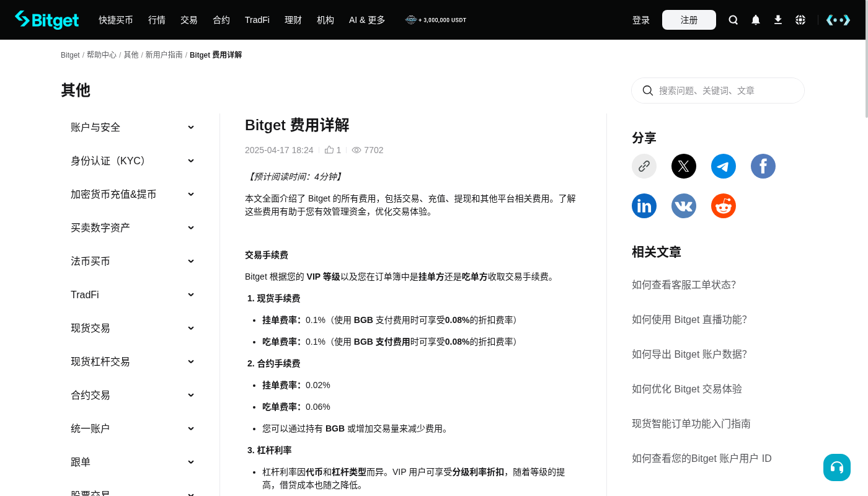Open the TradFi menu in the top navigation
The image size is (868, 496).
pos(257,20)
